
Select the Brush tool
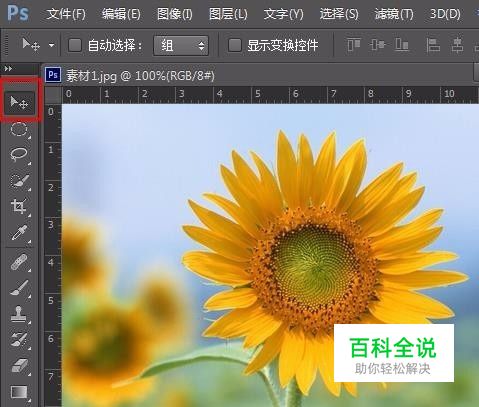19,288
